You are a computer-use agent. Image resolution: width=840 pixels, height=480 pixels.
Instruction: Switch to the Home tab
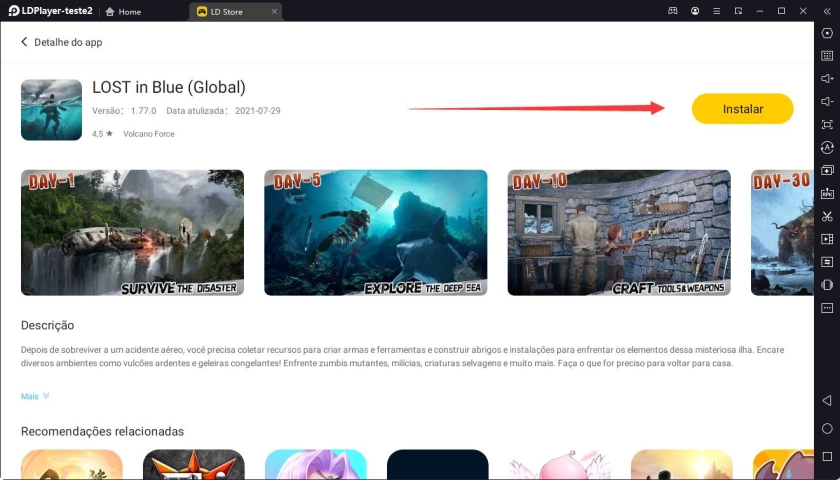(123, 11)
